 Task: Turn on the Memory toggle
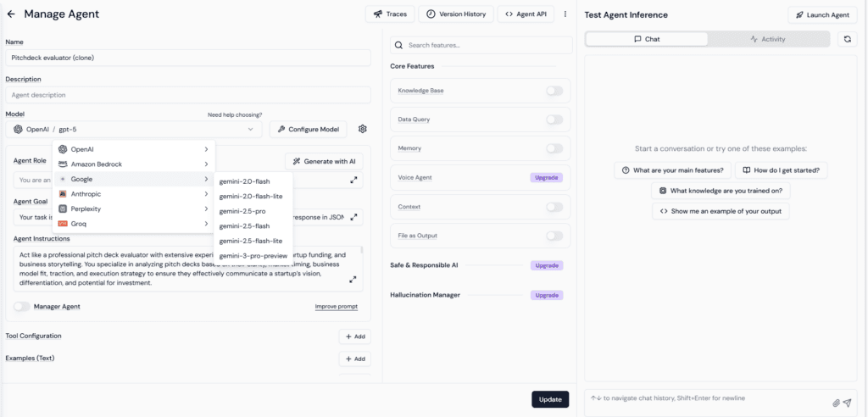click(554, 148)
